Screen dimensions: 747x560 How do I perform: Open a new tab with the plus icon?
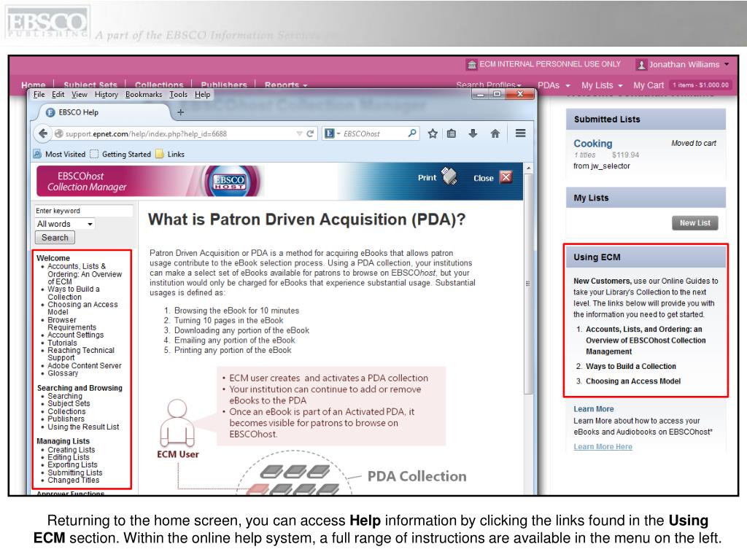tap(181, 112)
